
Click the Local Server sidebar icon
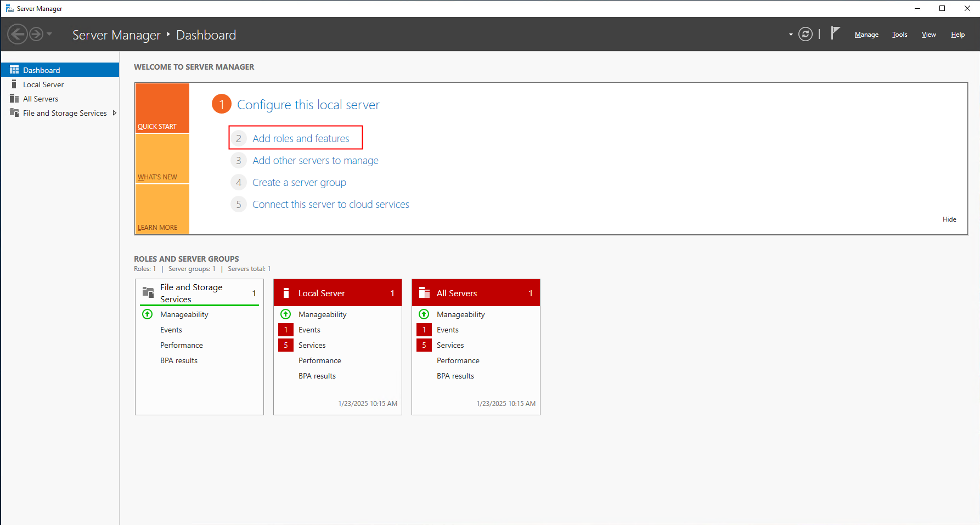[x=14, y=84]
